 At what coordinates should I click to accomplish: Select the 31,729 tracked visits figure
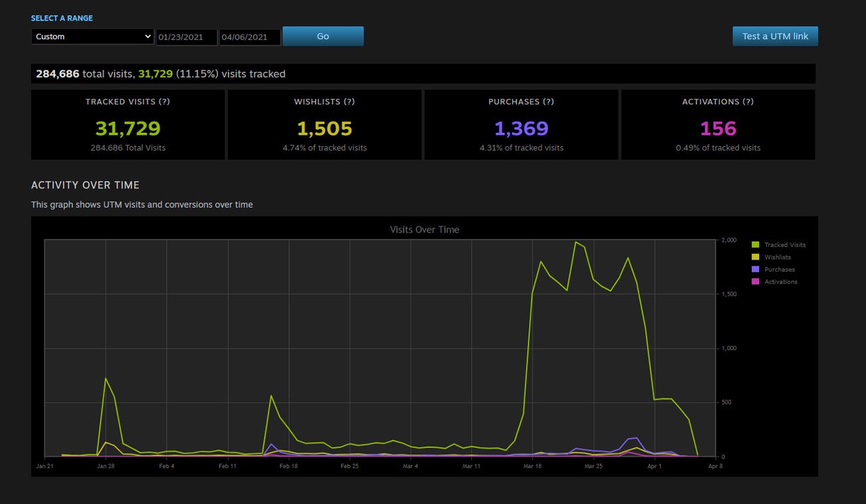(127, 128)
